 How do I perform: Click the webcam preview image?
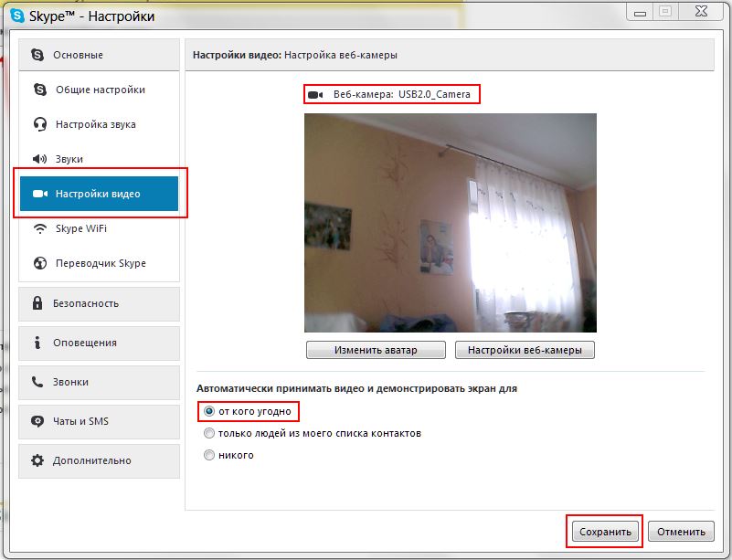coord(451,223)
